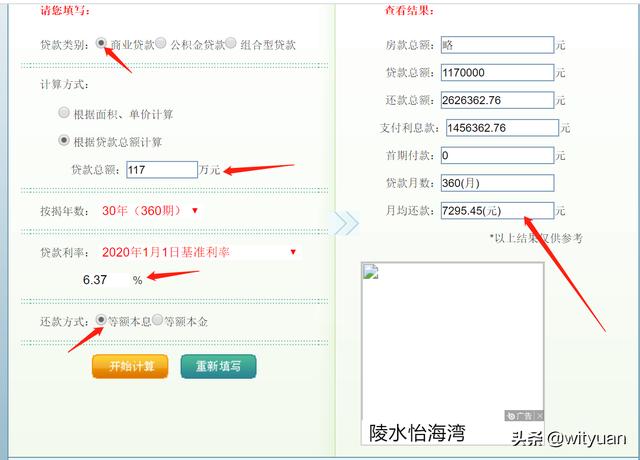Close the advertisement with the X icon
640x460 pixels.
[x=539, y=415]
